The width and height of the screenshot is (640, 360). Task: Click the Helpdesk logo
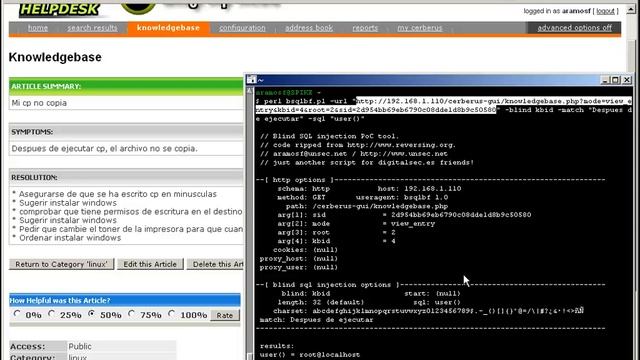coord(59,9)
